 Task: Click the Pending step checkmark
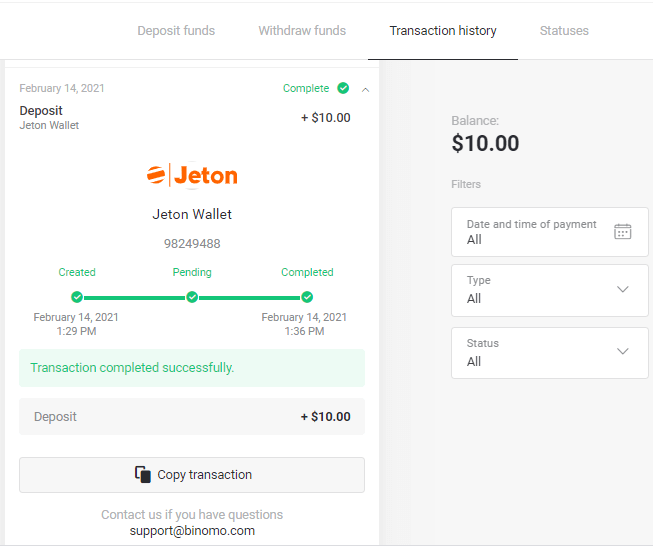click(192, 297)
